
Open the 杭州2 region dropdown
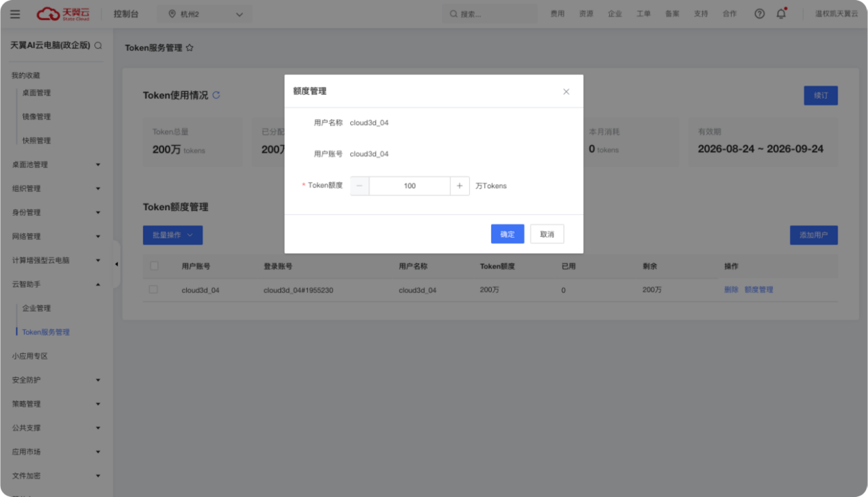pos(204,14)
